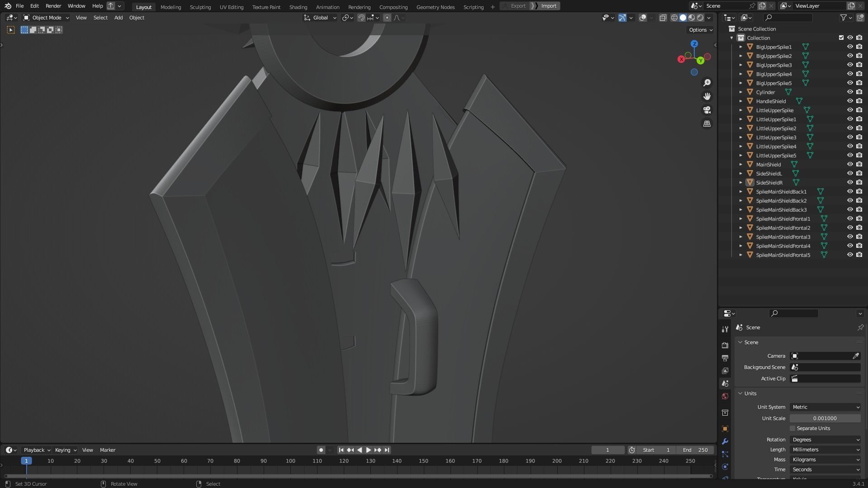Open the Render menu
Image resolution: width=868 pixels, height=488 pixels.
pos(53,6)
